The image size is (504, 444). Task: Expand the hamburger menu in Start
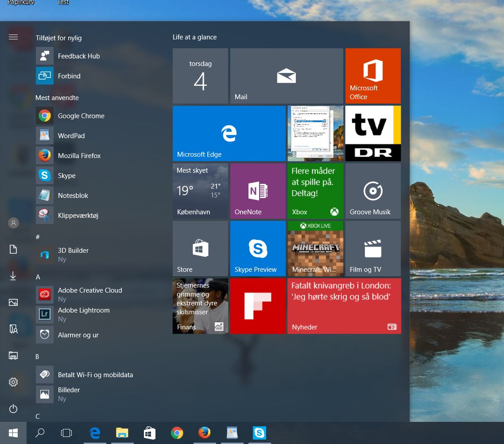tap(13, 37)
